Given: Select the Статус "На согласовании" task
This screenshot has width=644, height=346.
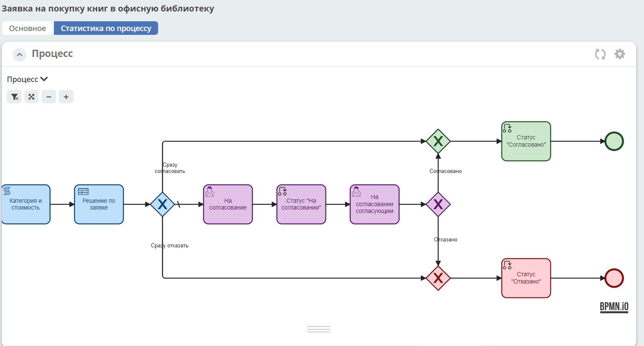Looking at the screenshot, I should 301,204.
